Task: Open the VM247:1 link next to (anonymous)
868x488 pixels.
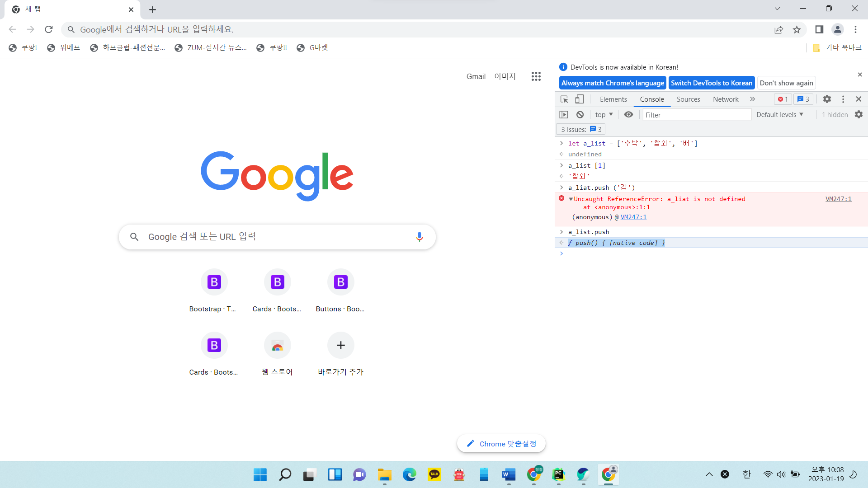Action: click(633, 217)
